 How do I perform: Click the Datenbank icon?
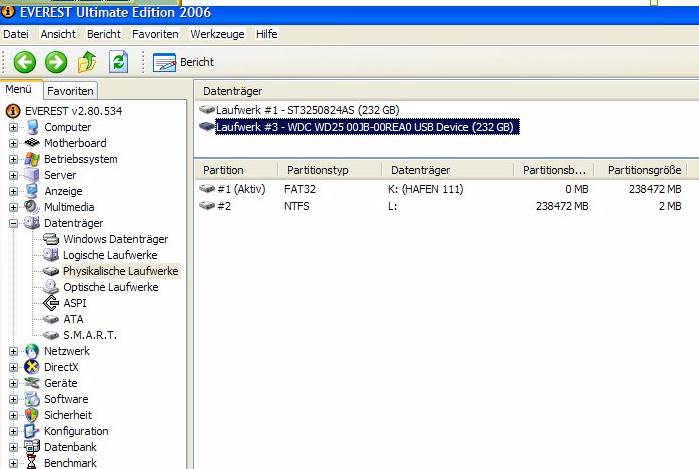pyautogui.click(x=32, y=447)
